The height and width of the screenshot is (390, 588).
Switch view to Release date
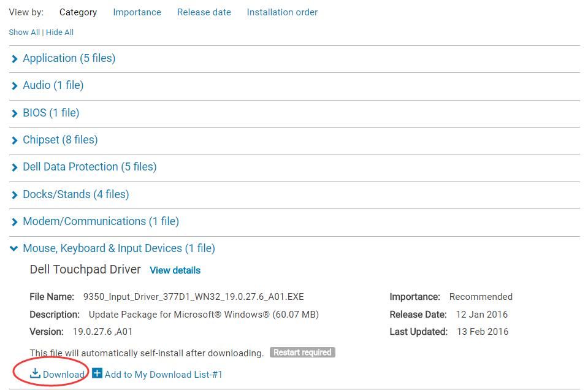(x=204, y=12)
